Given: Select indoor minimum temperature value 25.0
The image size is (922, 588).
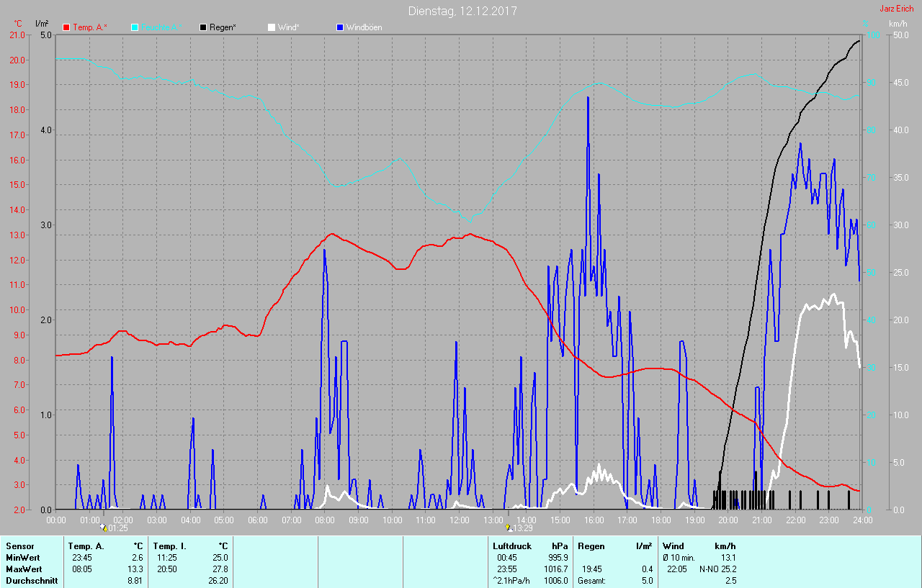Looking at the screenshot, I should point(220,558).
